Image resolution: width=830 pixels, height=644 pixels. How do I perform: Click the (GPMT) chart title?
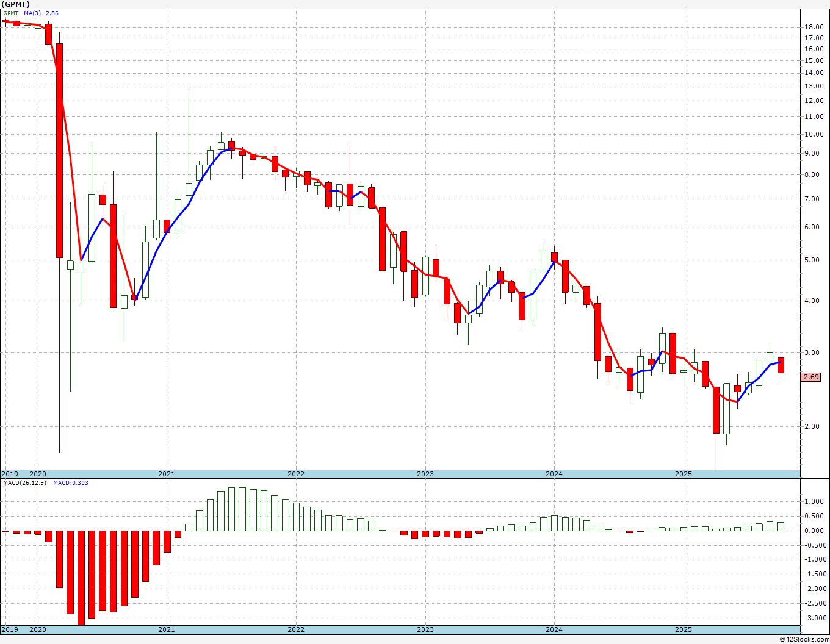pos(16,4)
